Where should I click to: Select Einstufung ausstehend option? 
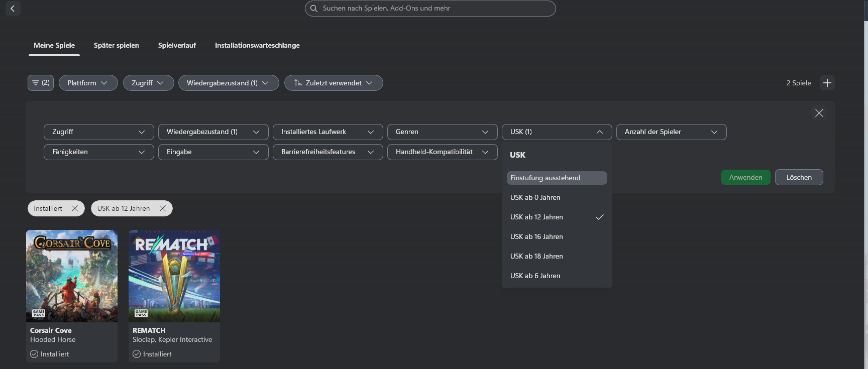pyautogui.click(x=557, y=178)
